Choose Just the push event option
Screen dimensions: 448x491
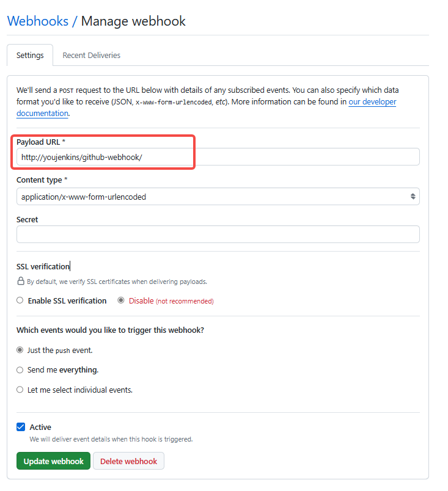(x=20, y=350)
